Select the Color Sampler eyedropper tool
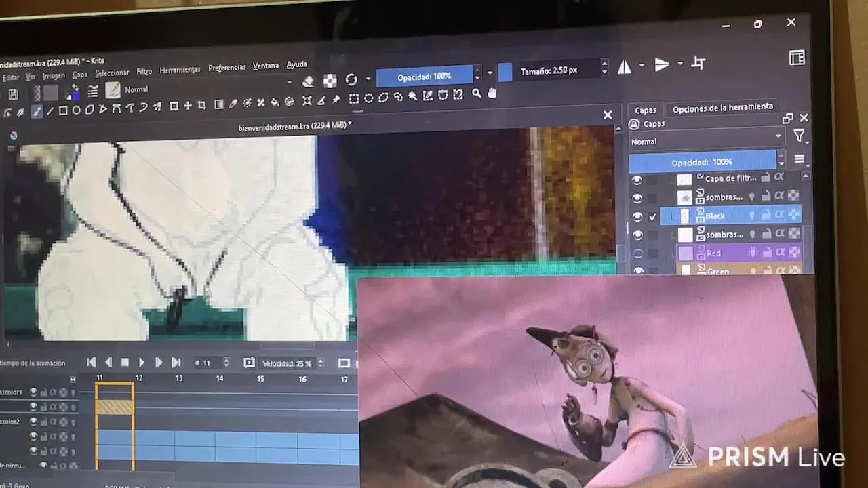The width and height of the screenshot is (868, 488). click(233, 104)
